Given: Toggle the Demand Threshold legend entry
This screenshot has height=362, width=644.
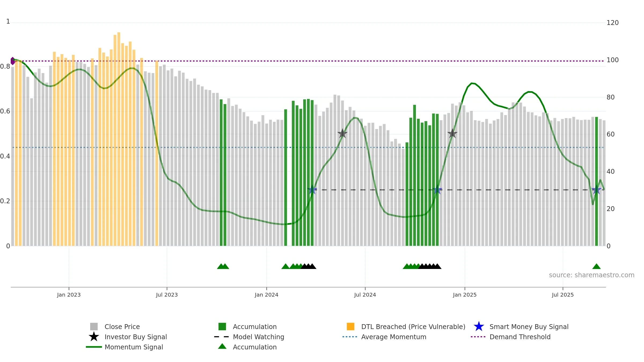Looking at the screenshot, I should coord(511,337).
